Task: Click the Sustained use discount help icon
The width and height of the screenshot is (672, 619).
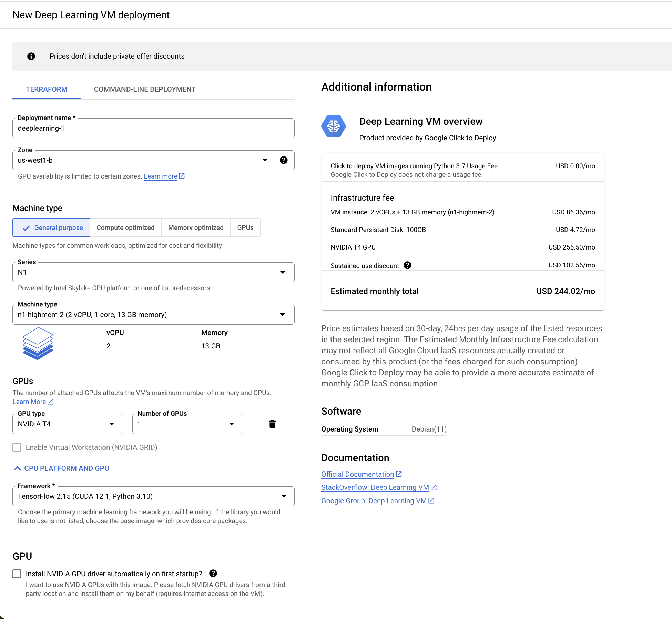Action: [407, 265]
